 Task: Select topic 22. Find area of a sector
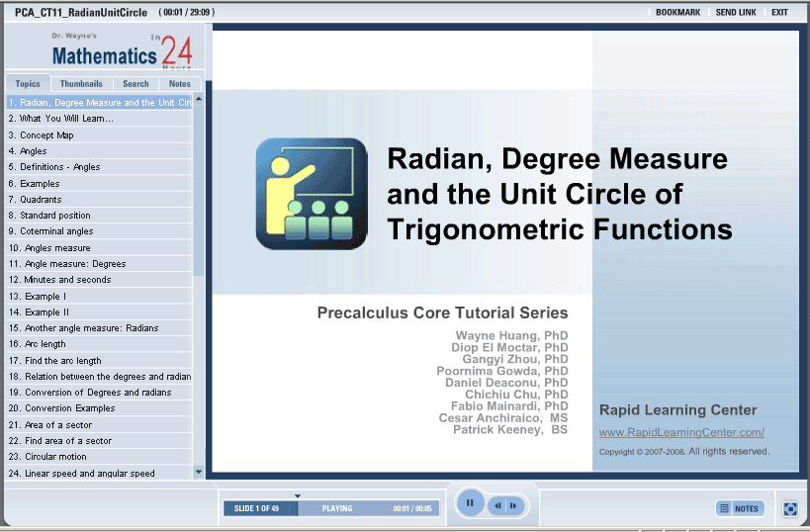[x=99, y=441]
